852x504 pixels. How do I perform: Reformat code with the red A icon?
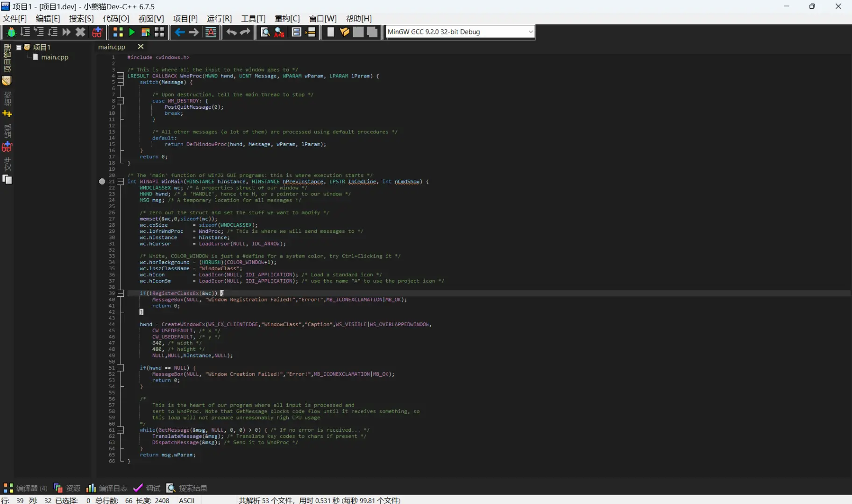211,32
